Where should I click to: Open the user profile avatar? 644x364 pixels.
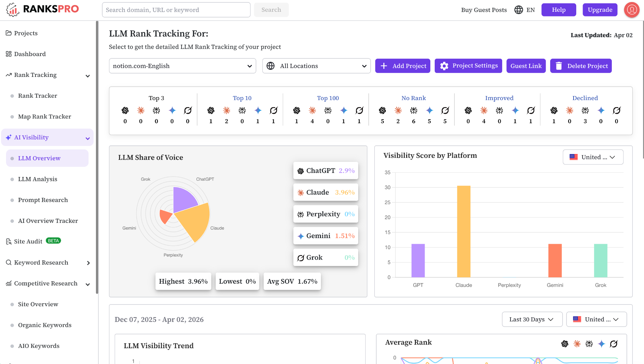click(x=632, y=10)
